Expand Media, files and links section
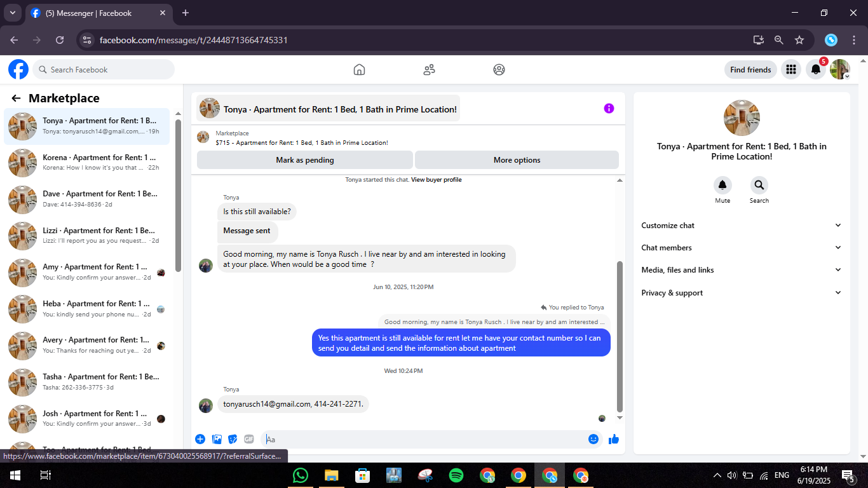868x488 pixels. tap(742, 270)
